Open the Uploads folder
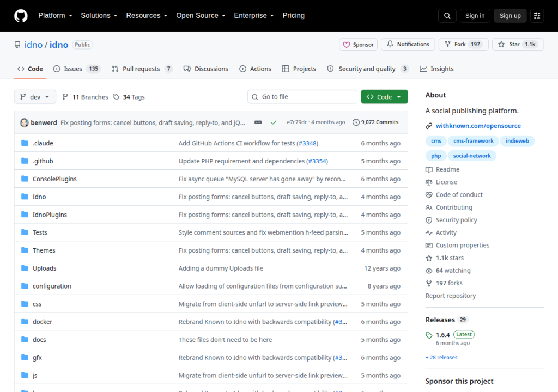 45,268
